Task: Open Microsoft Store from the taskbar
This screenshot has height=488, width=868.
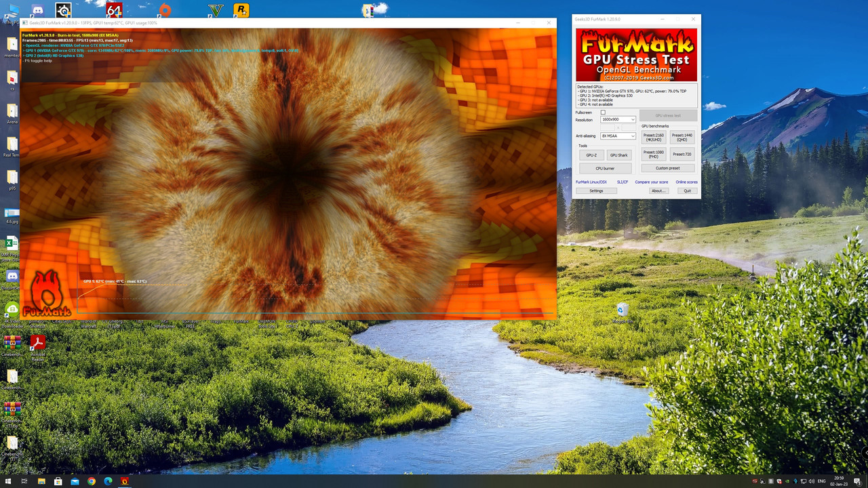Action: click(x=58, y=481)
